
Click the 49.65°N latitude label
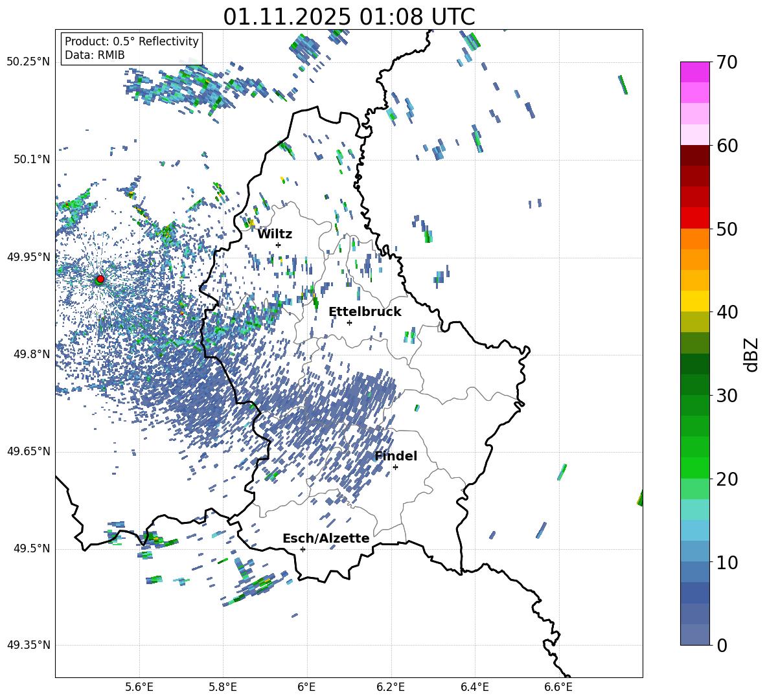tap(29, 451)
